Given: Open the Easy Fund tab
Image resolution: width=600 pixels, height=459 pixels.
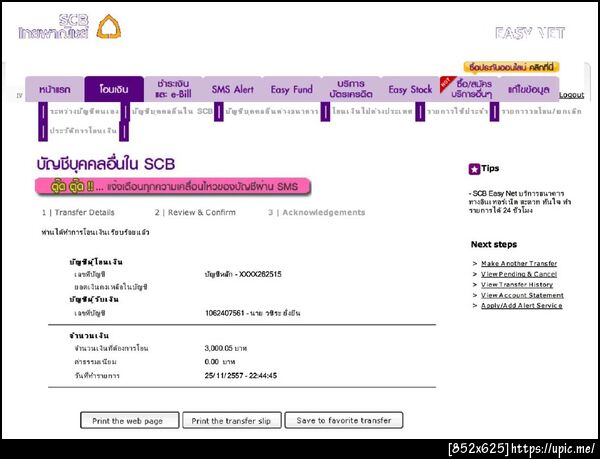Looking at the screenshot, I should (292, 90).
